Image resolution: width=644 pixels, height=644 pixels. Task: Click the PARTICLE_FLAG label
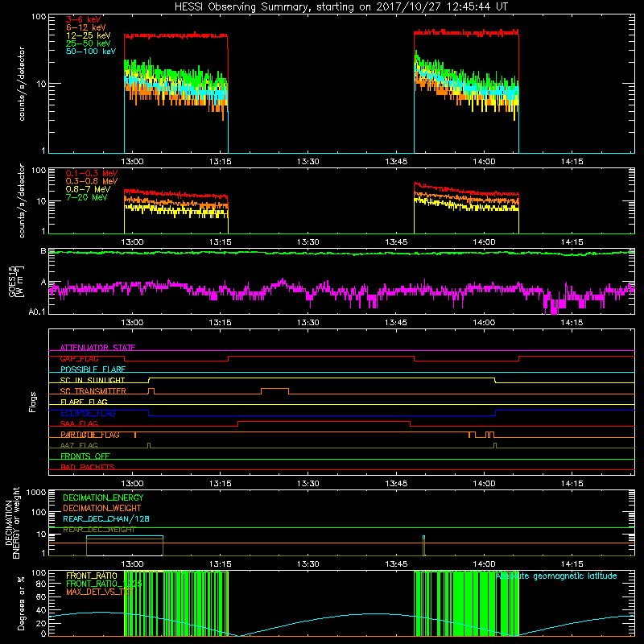pyautogui.click(x=90, y=435)
